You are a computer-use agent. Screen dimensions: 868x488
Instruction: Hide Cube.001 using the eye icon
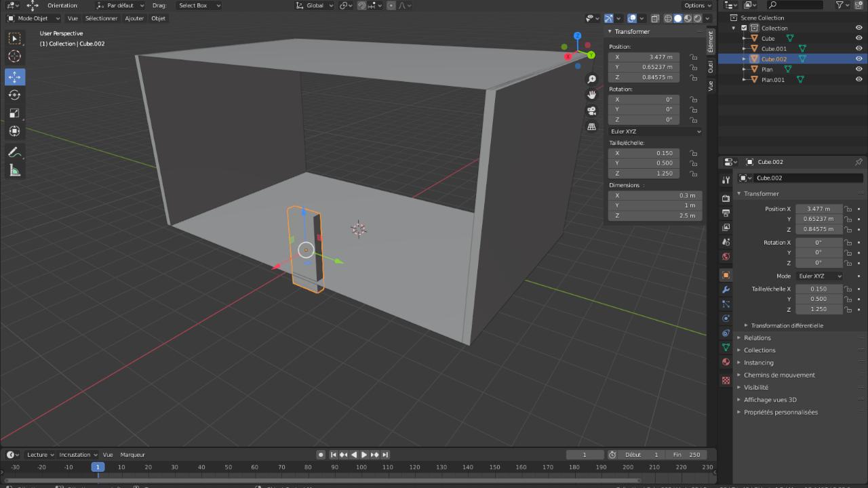click(x=859, y=49)
